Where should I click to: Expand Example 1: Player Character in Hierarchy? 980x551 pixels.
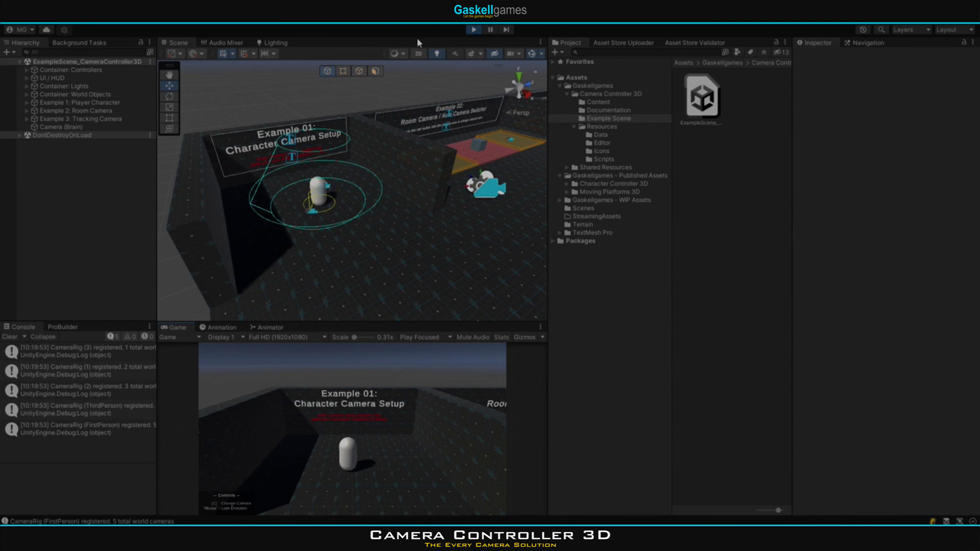pyautogui.click(x=27, y=103)
